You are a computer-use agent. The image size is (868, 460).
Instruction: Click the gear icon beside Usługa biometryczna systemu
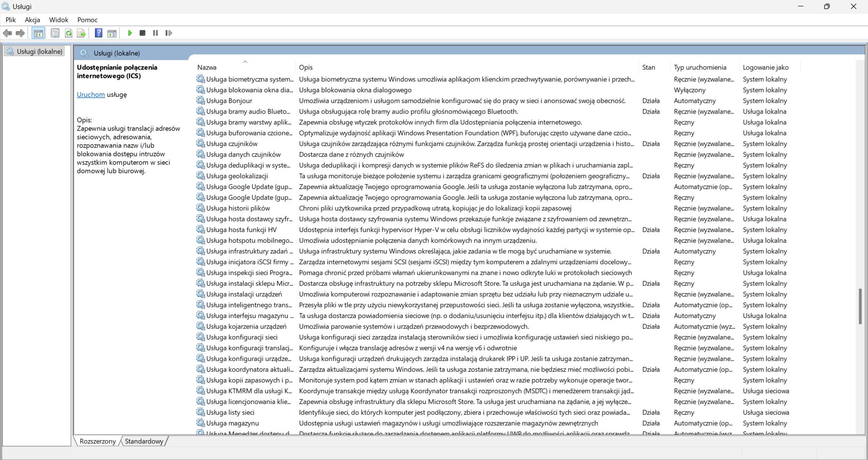coord(200,79)
